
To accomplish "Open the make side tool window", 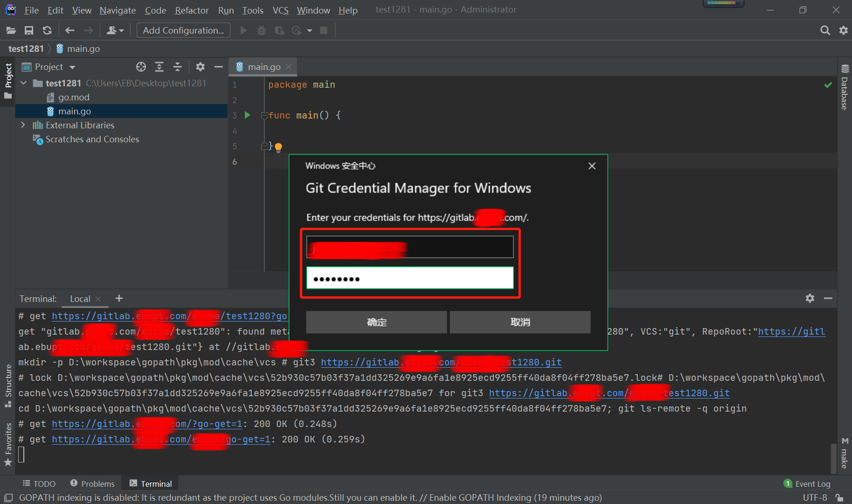I will pos(845,453).
